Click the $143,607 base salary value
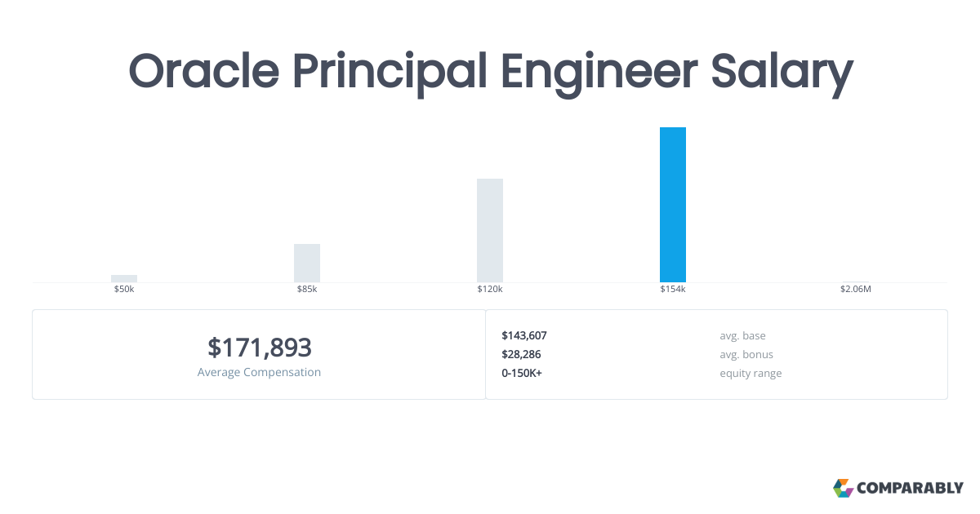The height and width of the screenshot is (514, 980). (524, 335)
